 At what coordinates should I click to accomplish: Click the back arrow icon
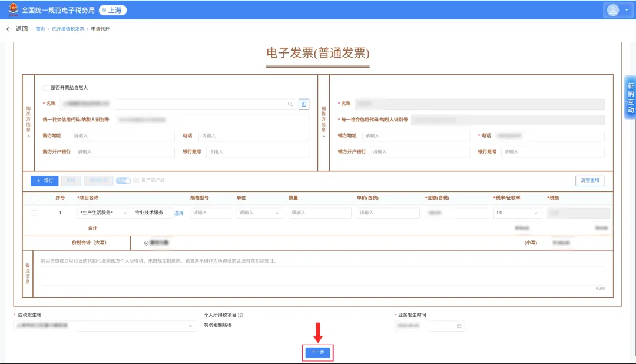pyautogui.click(x=9, y=29)
